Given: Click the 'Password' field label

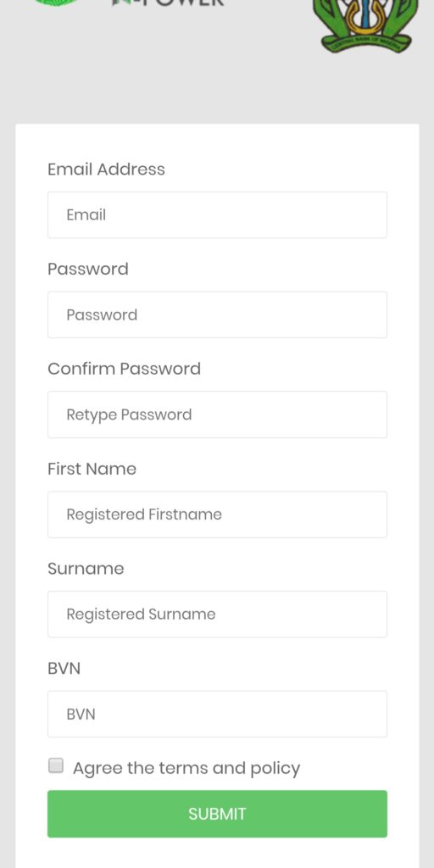Looking at the screenshot, I should click(x=88, y=269).
